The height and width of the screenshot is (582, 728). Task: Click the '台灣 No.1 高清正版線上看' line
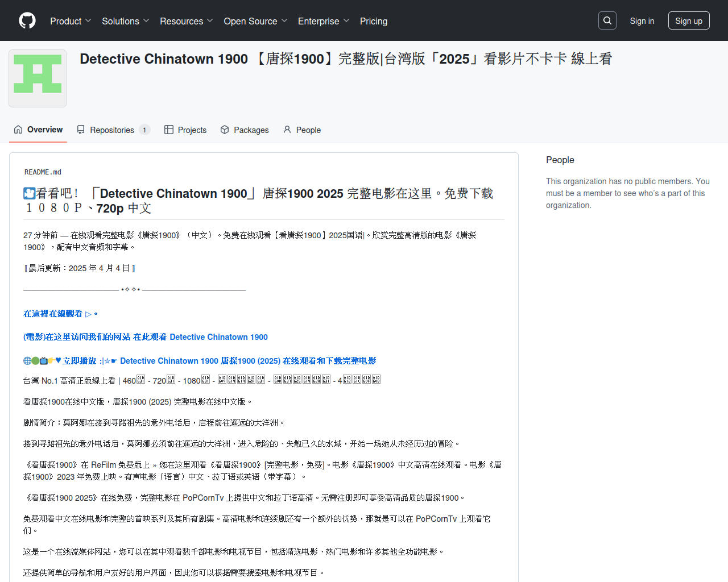coord(202,380)
